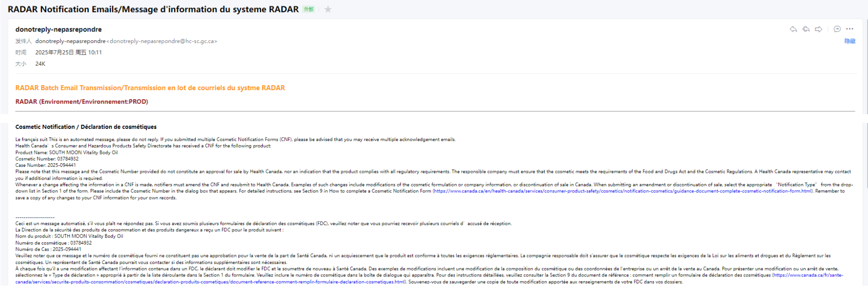
Task: Click the orange RADAR Batch Email Transmission heading
Action: (x=150, y=88)
